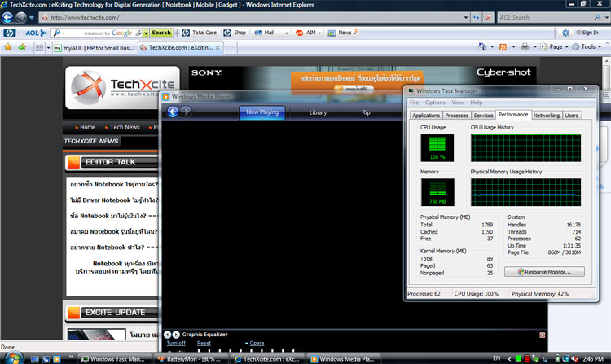The width and height of the screenshot is (611, 364).
Task: Open the Page menu in IE
Action: (x=555, y=46)
